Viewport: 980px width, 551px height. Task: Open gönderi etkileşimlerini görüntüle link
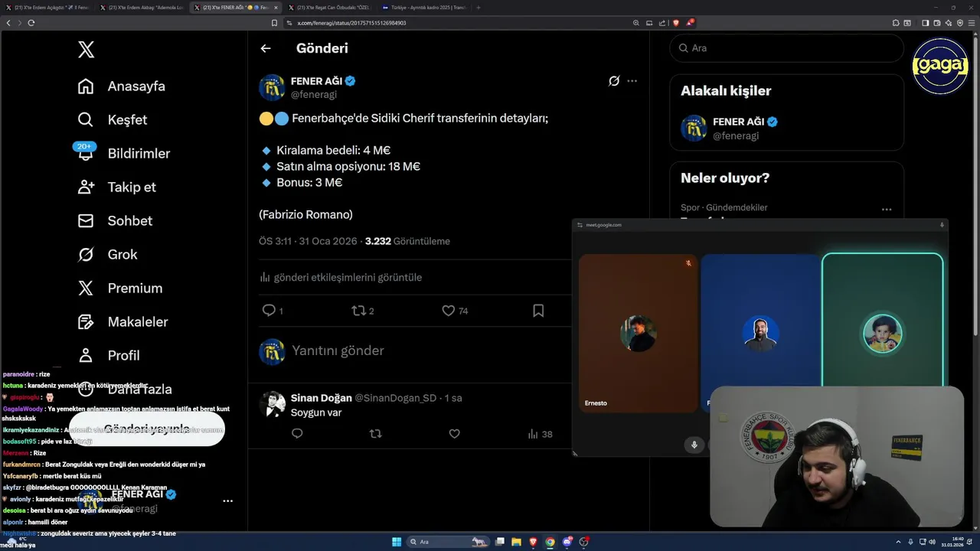(341, 277)
